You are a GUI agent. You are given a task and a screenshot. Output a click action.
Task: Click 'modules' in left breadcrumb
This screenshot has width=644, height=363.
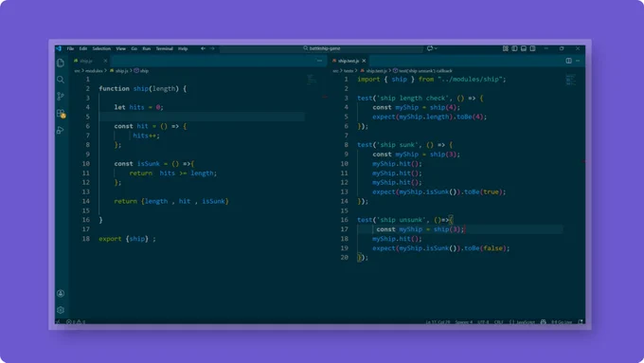[x=94, y=71]
